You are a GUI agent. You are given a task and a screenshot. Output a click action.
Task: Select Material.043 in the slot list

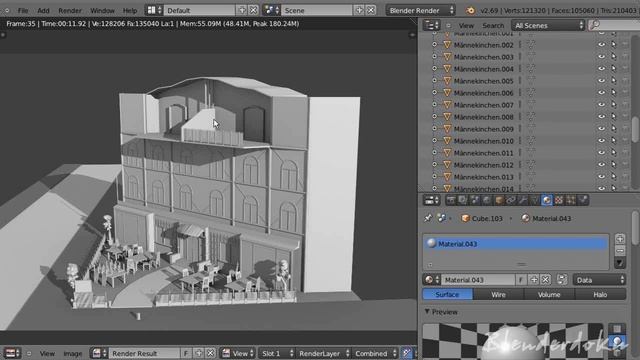click(516, 244)
